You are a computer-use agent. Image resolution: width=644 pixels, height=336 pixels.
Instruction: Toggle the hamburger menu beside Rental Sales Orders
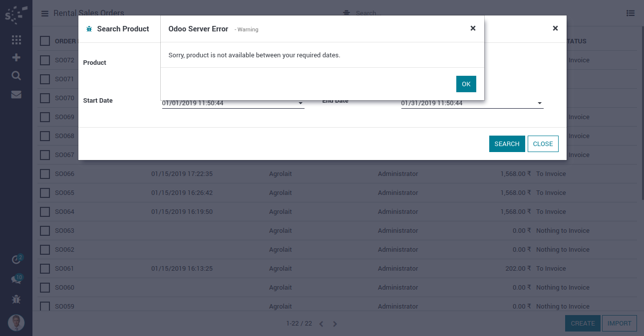click(x=45, y=13)
